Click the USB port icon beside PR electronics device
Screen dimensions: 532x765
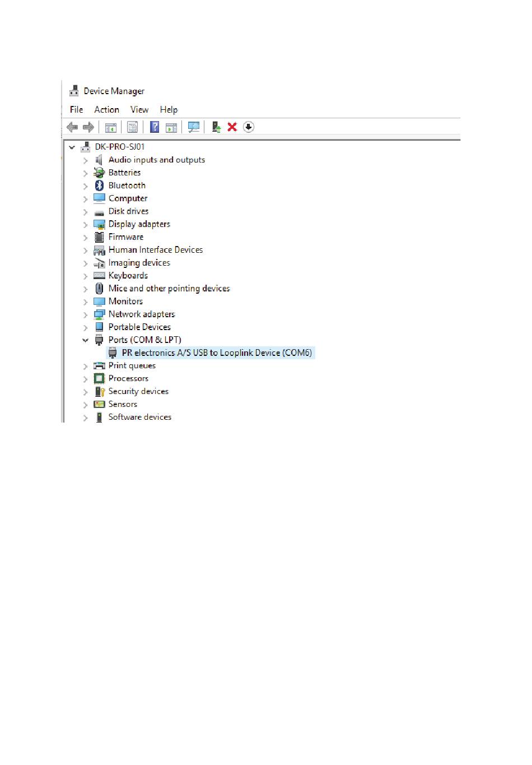(x=113, y=353)
